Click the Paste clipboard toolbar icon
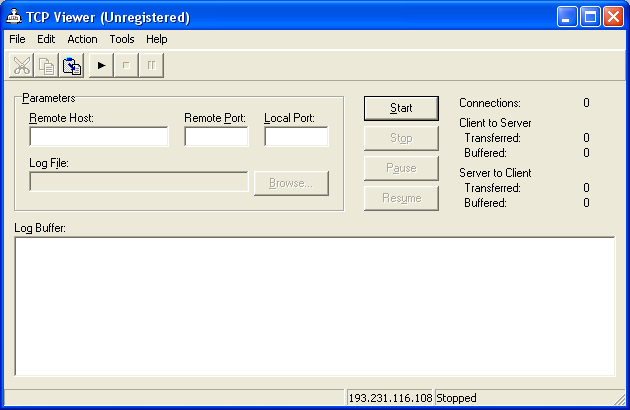630x410 pixels. 72,66
